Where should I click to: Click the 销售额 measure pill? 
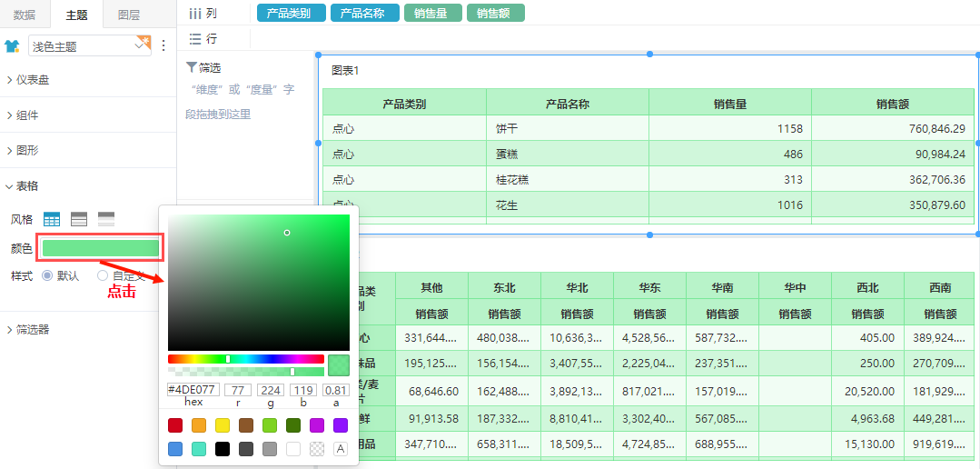point(496,13)
